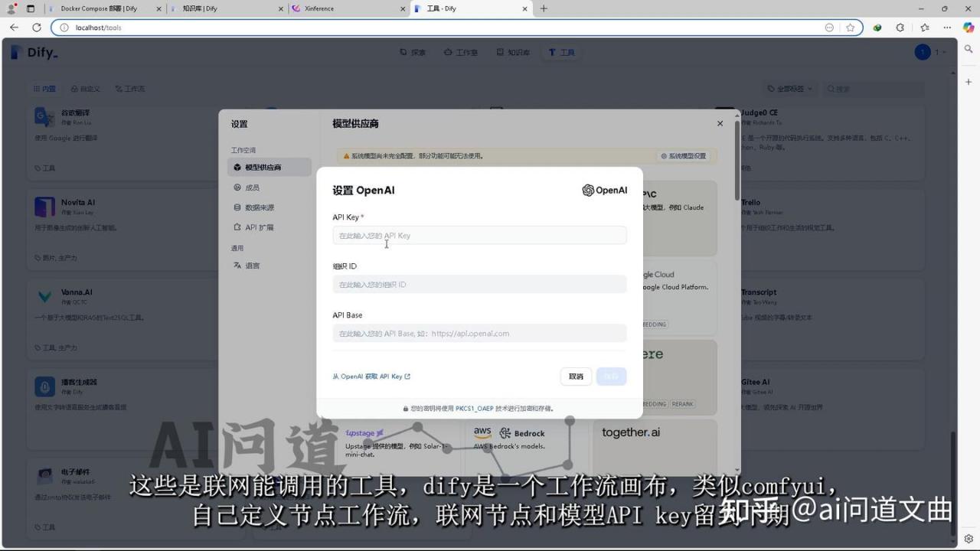
Task: Click the warning icon in system model banner
Action: pyautogui.click(x=346, y=156)
